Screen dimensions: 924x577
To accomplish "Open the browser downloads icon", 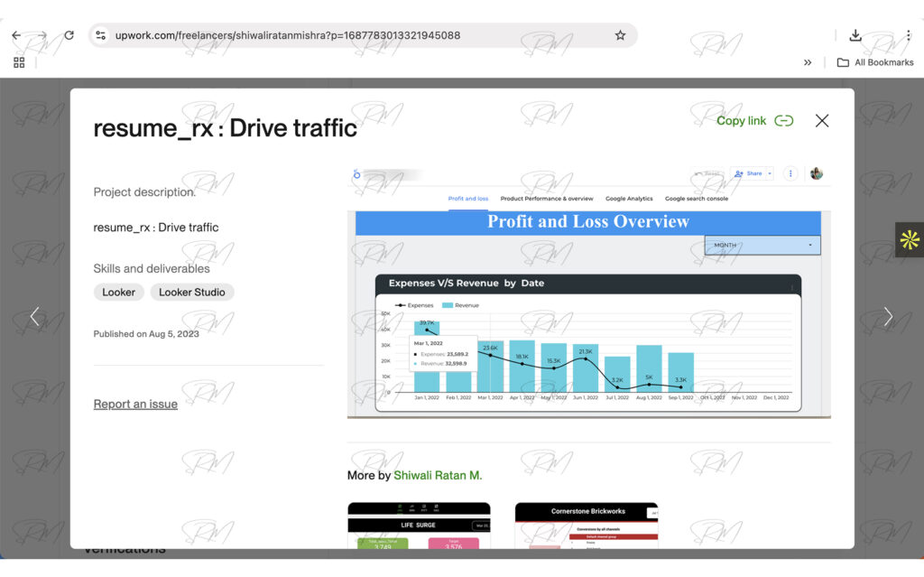I will click(x=855, y=35).
